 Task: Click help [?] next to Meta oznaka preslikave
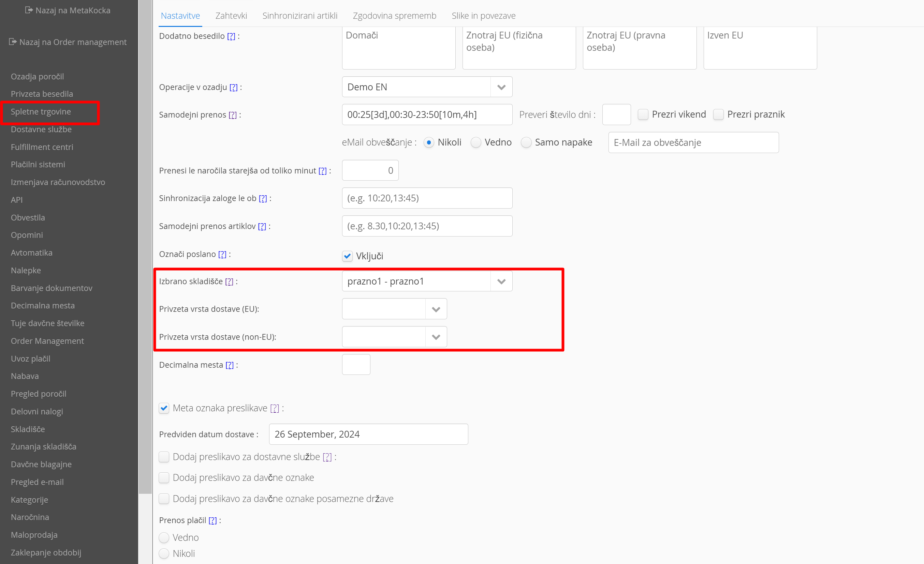pyautogui.click(x=275, y=409)
